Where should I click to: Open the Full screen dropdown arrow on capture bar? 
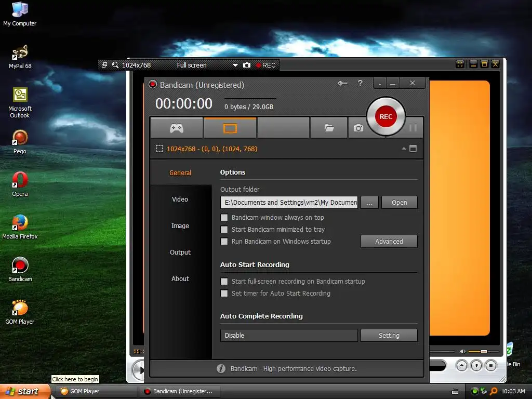pos(235,65)
